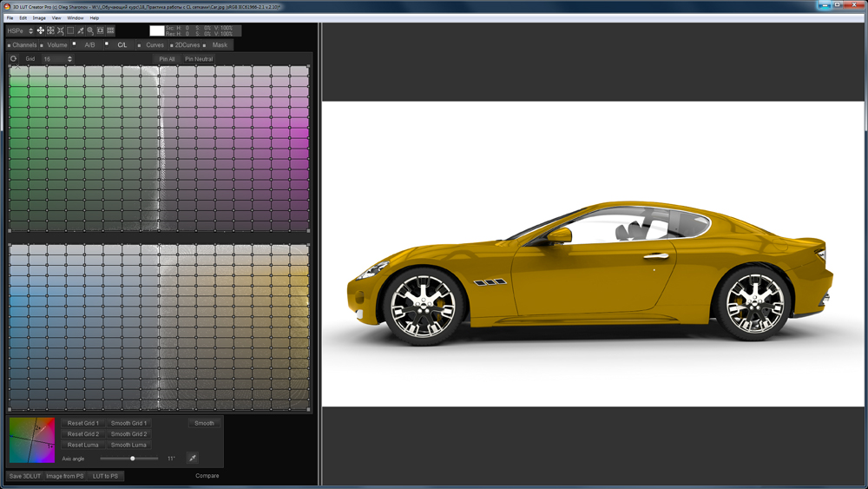The width and height of the screenshot is (868, 489).
Task: Open the Grid size 16 selector
Action: [57, 59]
